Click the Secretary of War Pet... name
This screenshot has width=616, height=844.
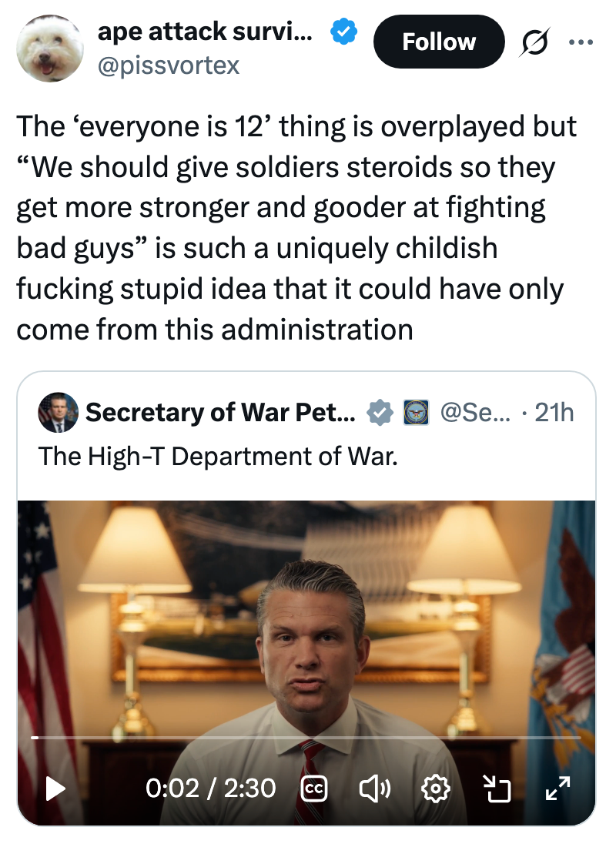point(220,412)
